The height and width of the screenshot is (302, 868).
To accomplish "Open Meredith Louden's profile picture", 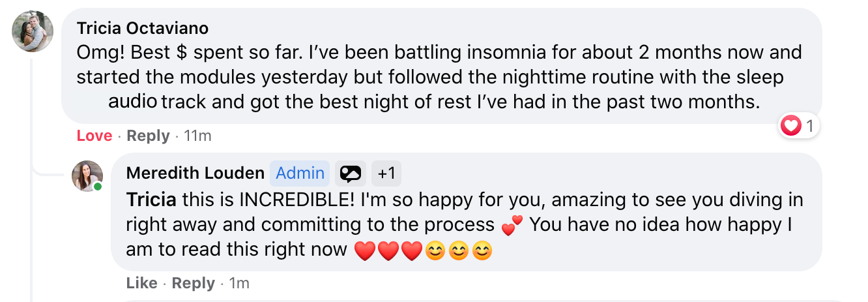I will click(x=87, y=175).
